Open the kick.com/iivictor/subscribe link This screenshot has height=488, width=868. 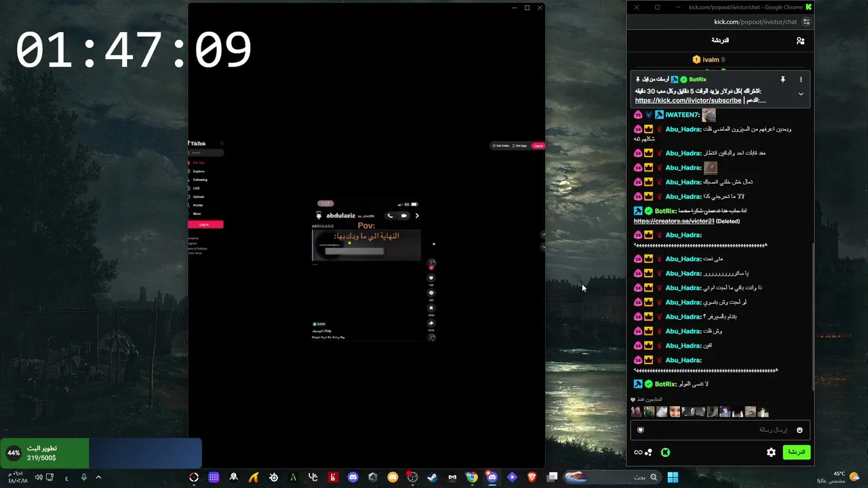coord(688,100)
